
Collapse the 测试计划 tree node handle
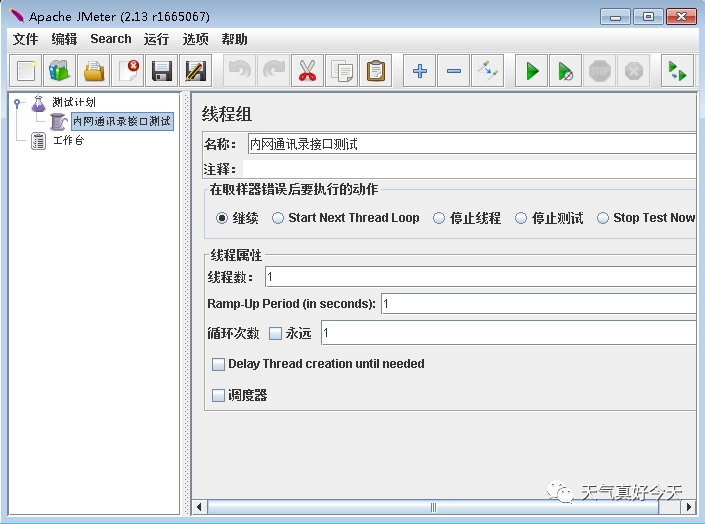point(17,103)
